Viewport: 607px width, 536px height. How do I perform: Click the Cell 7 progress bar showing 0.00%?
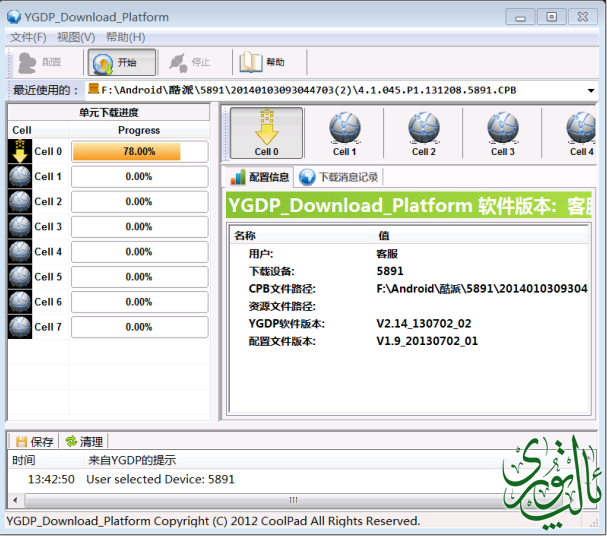point(140,327)
